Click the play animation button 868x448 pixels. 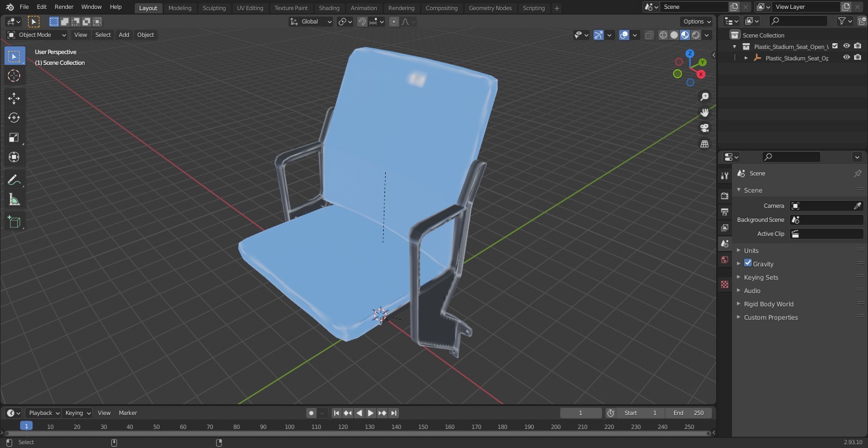point(371,413)
